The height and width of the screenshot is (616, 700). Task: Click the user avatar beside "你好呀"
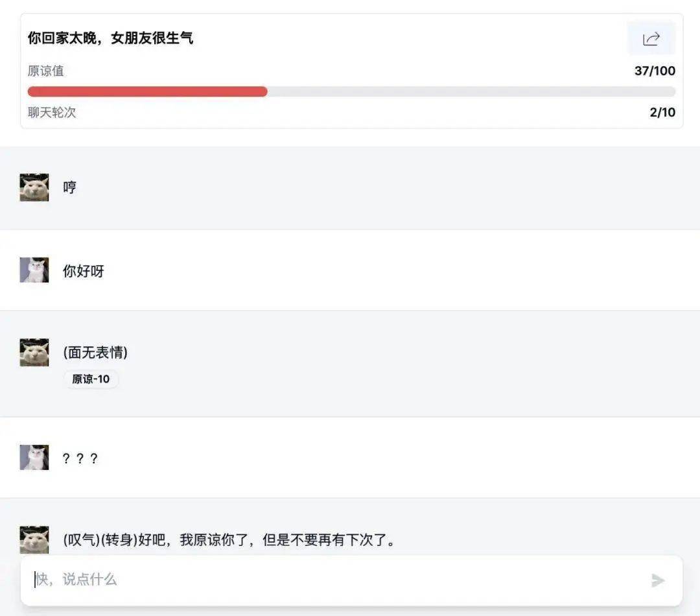pyautogui.click(x=34, y=270)
